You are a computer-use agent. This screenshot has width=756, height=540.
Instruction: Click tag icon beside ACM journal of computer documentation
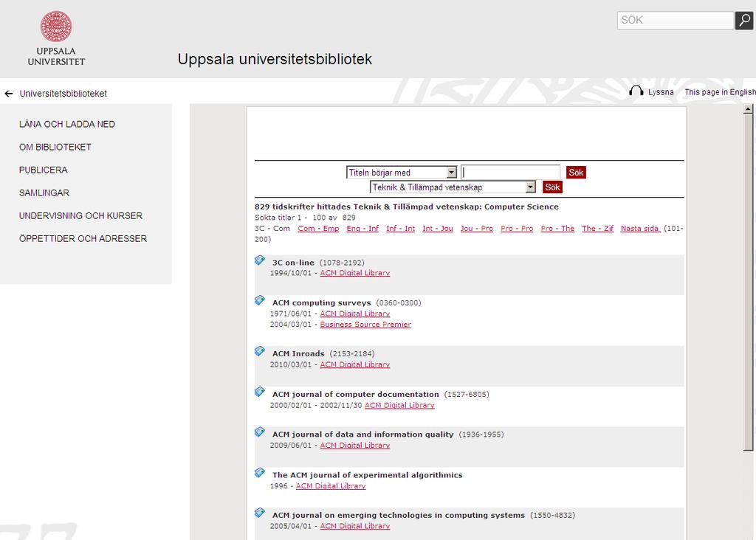tap(260, 392)
